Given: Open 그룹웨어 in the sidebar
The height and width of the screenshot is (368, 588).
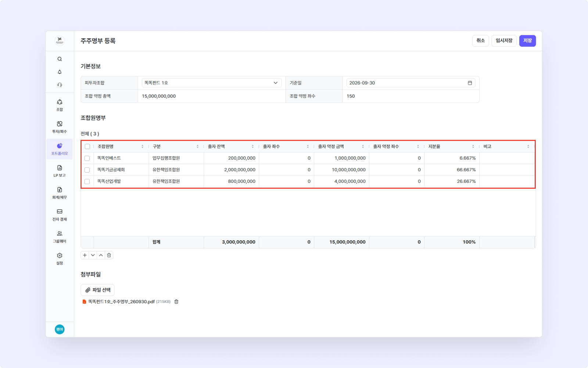Looking at the screenshot, I should point(60,237).
